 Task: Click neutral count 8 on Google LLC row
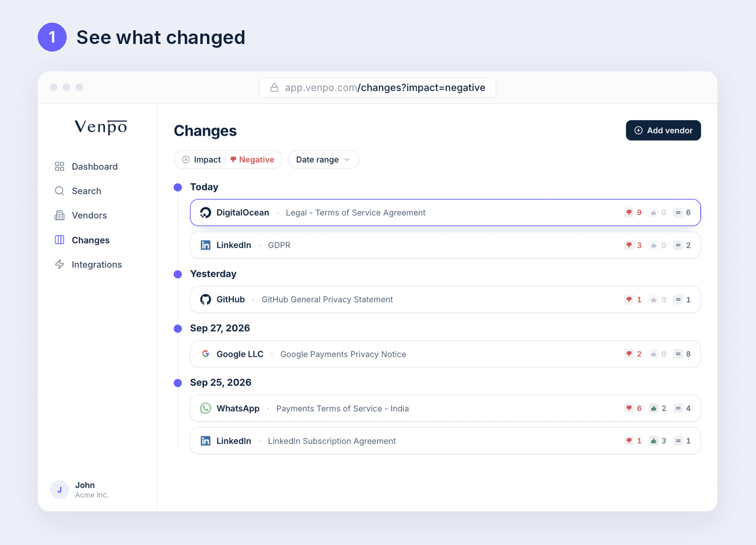(x=683, y=354)
